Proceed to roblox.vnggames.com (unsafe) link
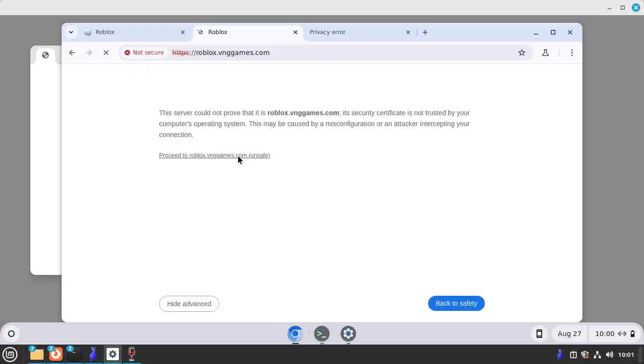 [x=215, y=155]
